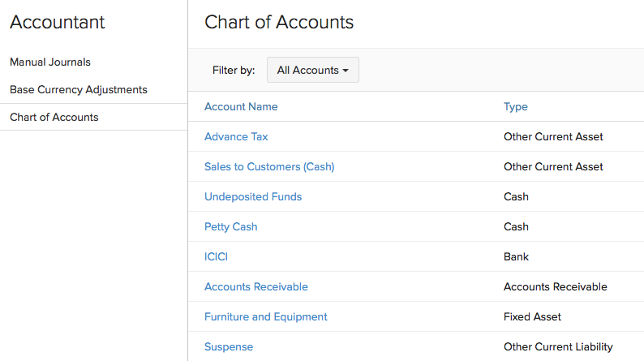This screenshot has width=644, height=361.
Task: Click the Other Current Liability type cell
Action: (558, 347)
